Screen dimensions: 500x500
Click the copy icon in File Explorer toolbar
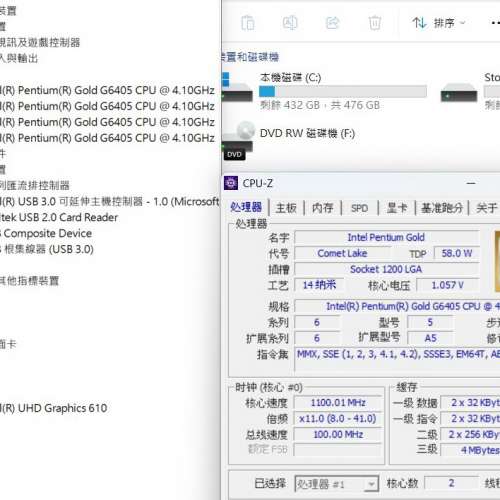(x=248, y=23)
